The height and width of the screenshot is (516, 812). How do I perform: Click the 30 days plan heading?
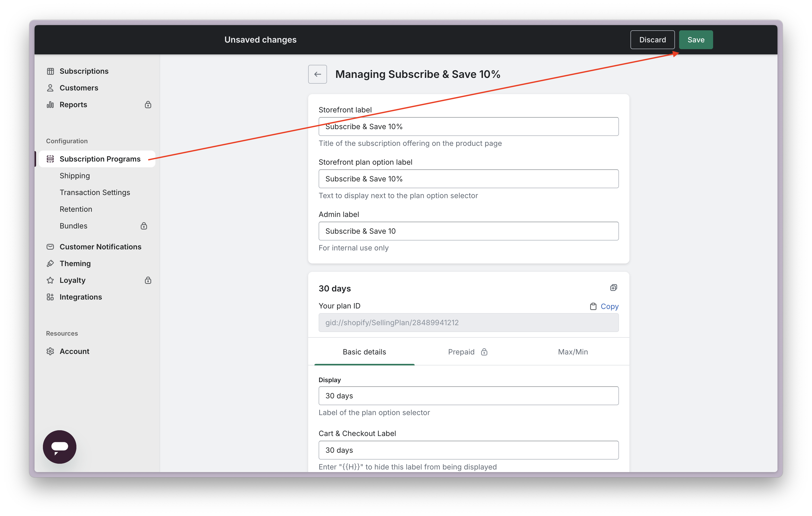pos(335,289)
